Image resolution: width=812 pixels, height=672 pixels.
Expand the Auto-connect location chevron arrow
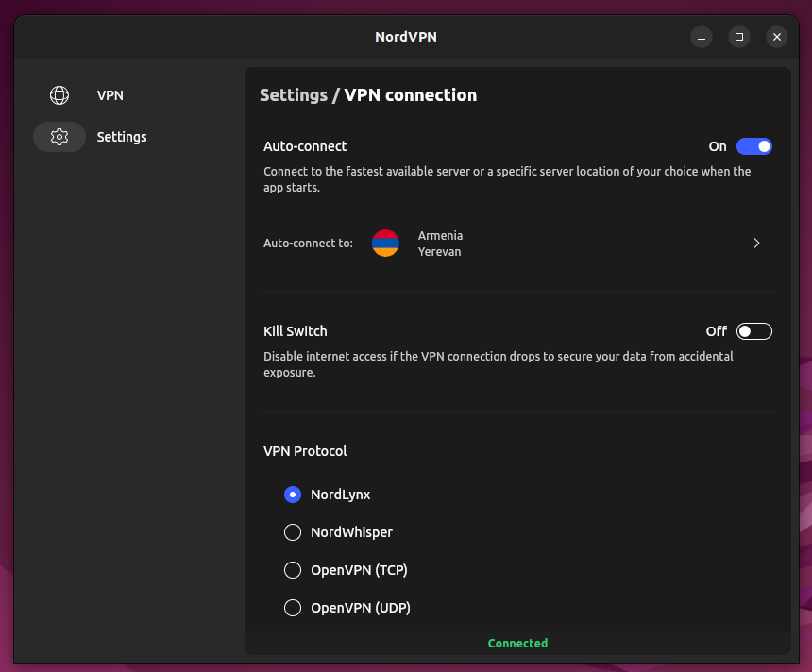(x=756, y=244)
